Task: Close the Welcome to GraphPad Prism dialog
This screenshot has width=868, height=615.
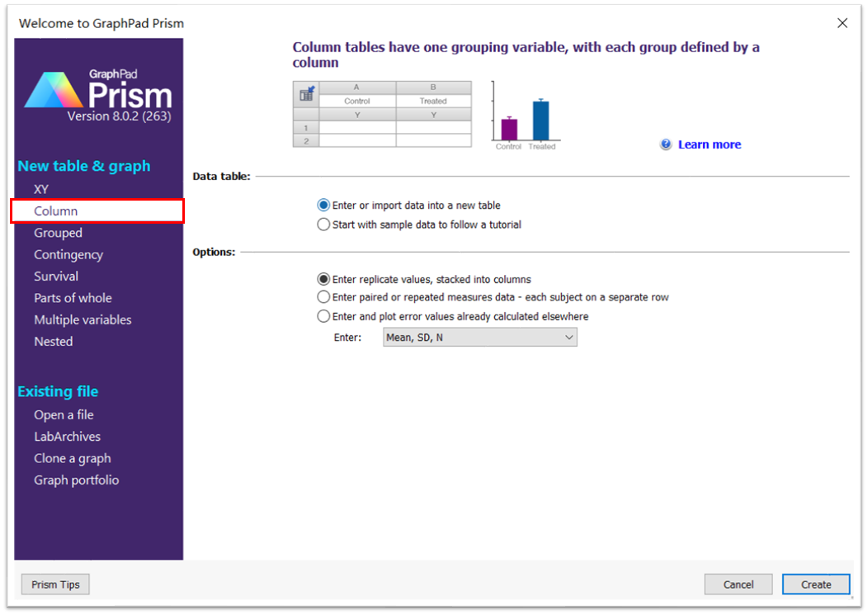Action: click(842, 23)
